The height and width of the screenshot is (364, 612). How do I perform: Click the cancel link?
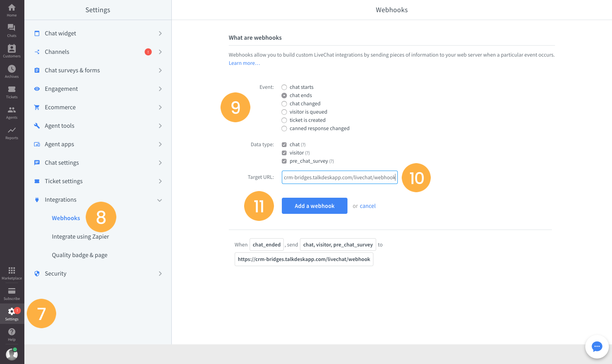coord(368,206)
